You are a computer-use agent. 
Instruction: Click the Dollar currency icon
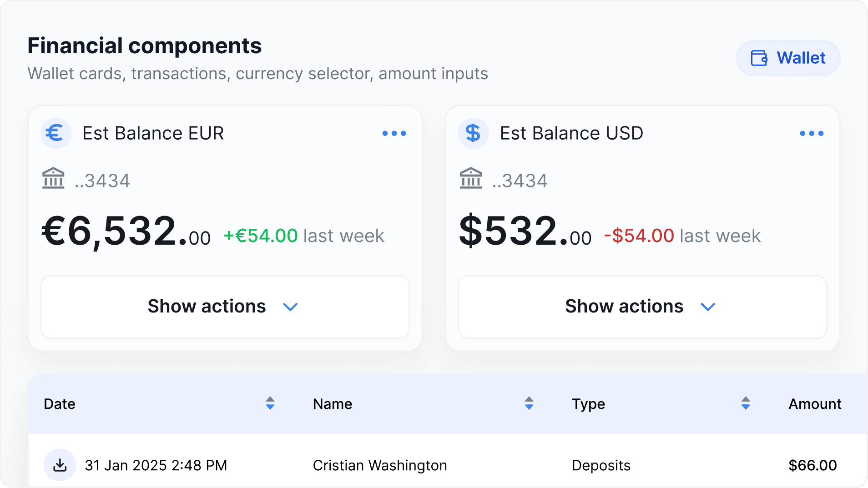[473, 133]
